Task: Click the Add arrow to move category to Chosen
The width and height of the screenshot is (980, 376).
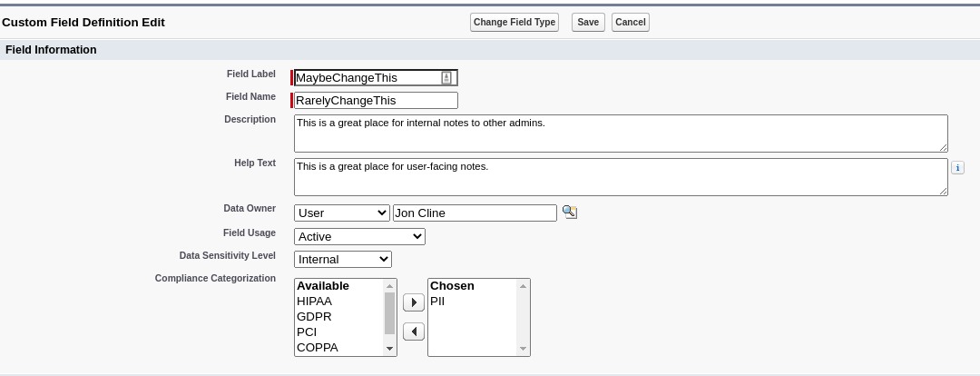Action: tap(413, 302)
